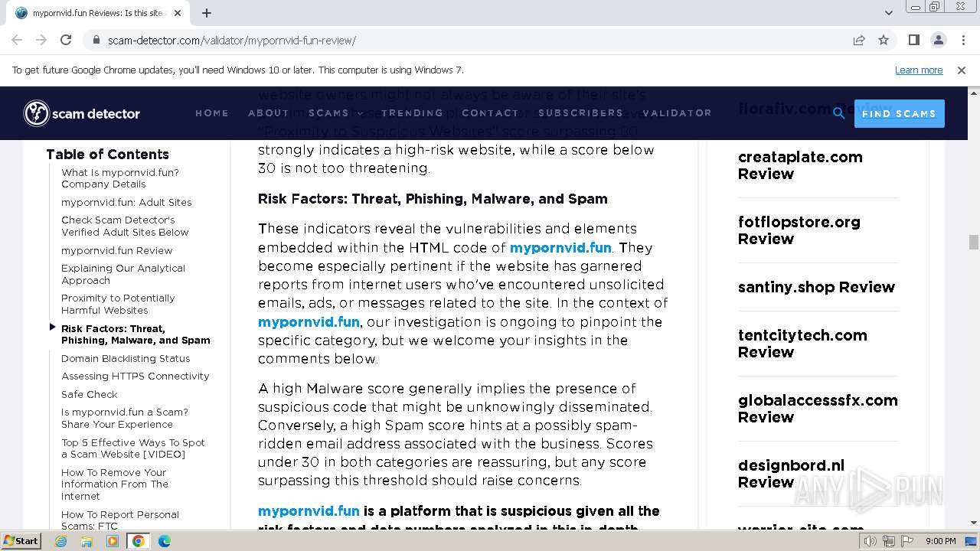Jump to Proximity to Potentially Harmful Websites

click(118, 304)
